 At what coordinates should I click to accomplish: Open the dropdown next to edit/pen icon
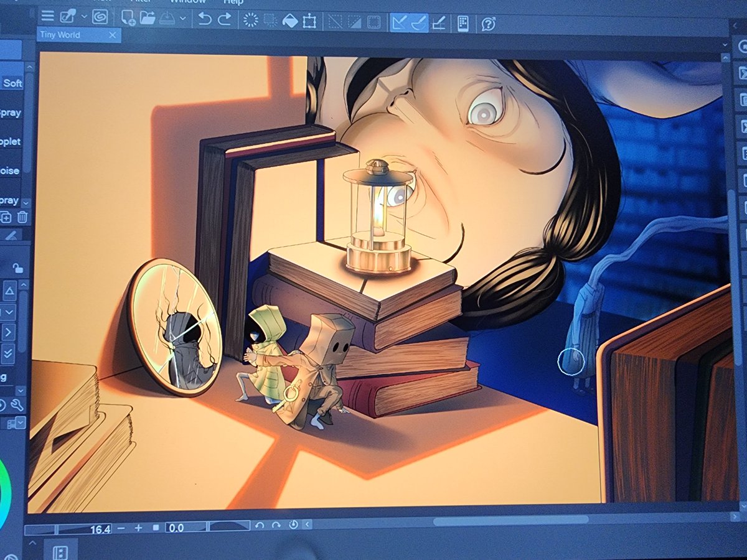[x=84, y=17]
